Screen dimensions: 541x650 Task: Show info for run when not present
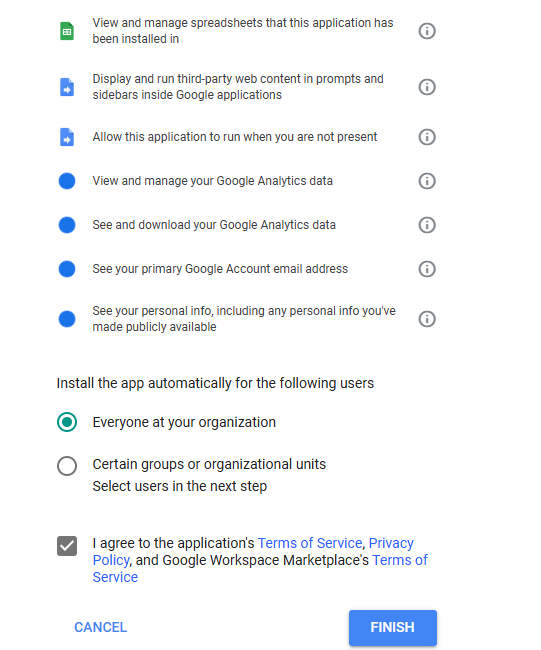427,137
